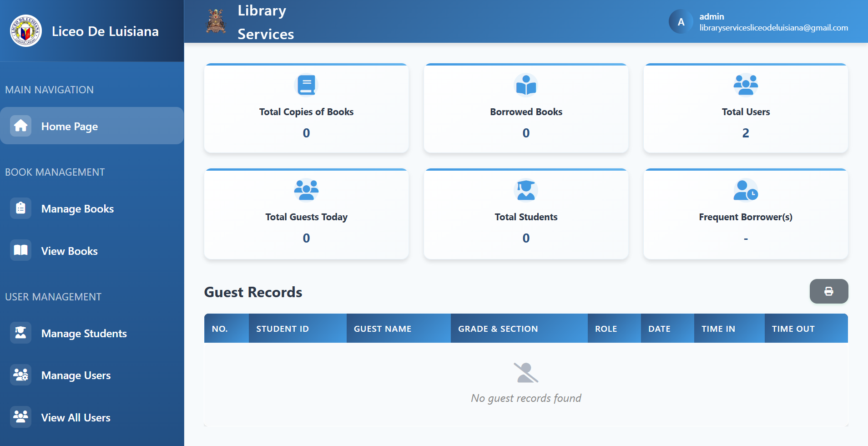Open the View All Users page
Viewport: 868px width, 446px height.
point(75,417)
